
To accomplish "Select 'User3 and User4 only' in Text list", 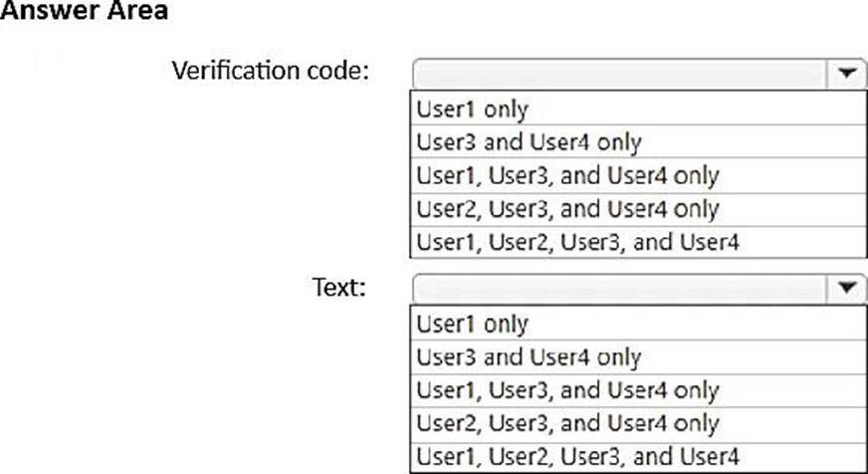I will coord(638,356).
